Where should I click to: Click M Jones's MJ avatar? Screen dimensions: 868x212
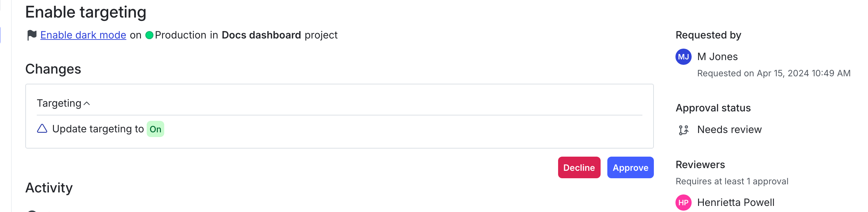point(683,57)
